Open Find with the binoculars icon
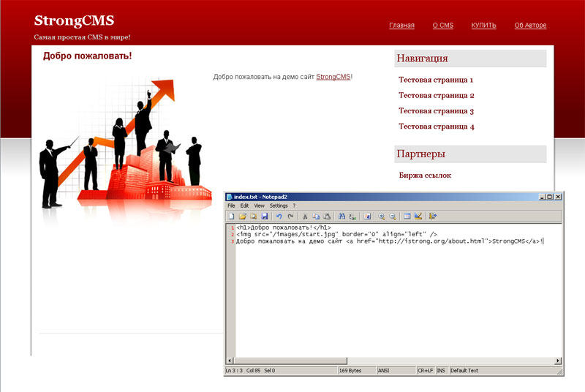The height and width of the screenshot is (392, 585). tap(341, 216)
